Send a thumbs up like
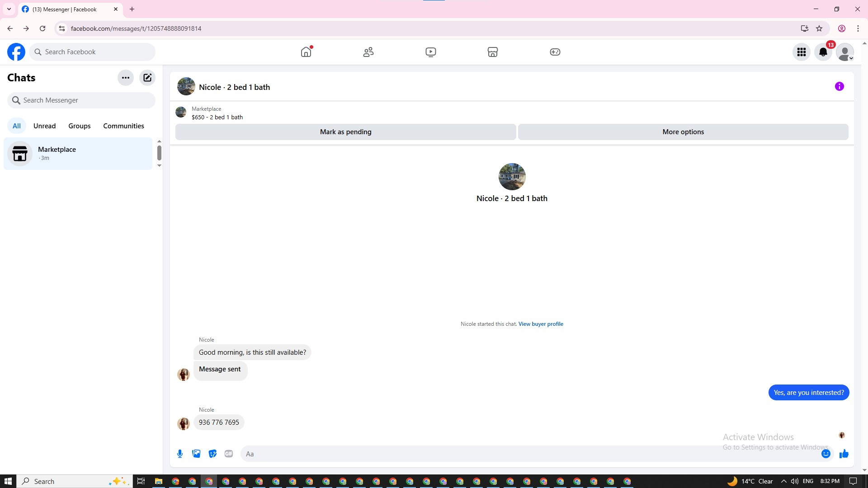Screen dimensions: 868x488 point(844,454)
